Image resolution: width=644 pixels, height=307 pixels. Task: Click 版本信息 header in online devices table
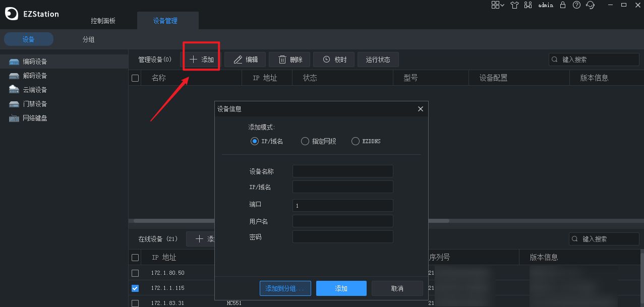pos(544,257)
